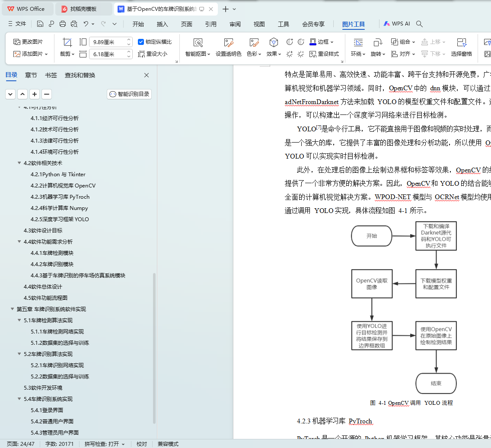Open the Wrap text (环绕) options
The width and height of the screenshot is (491, 448).
[358, 47]
